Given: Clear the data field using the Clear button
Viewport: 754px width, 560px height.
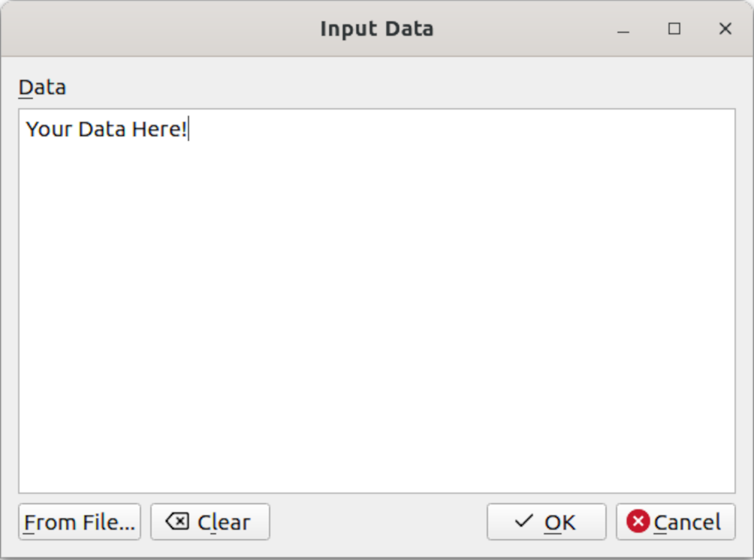Looking at the screenshot, I should point(210,522).
